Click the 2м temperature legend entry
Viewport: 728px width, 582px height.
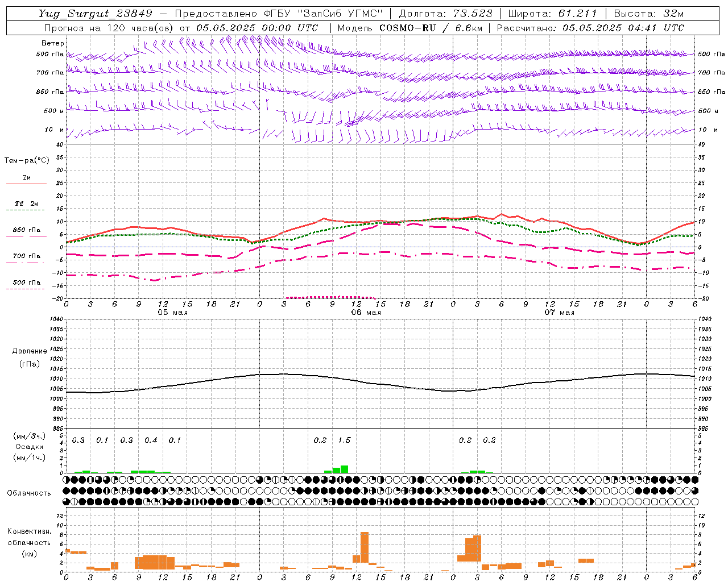pos(27,177)
